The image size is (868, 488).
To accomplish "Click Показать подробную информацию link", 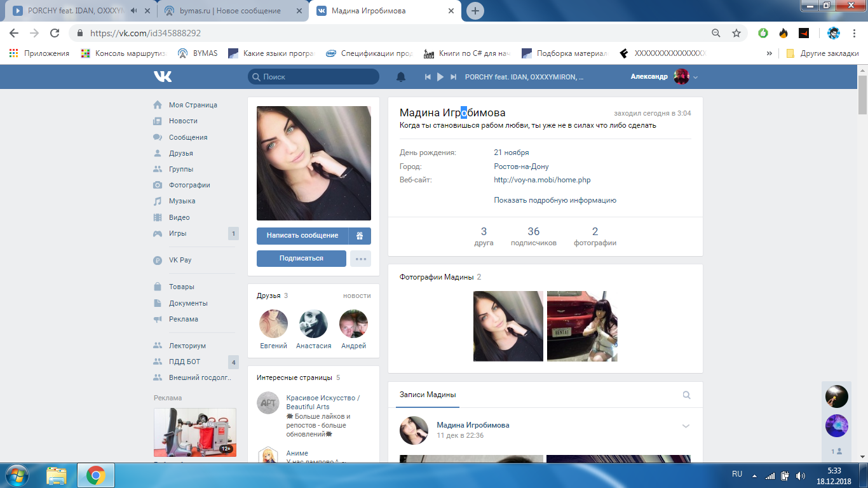I will click(x=555, y=200).
